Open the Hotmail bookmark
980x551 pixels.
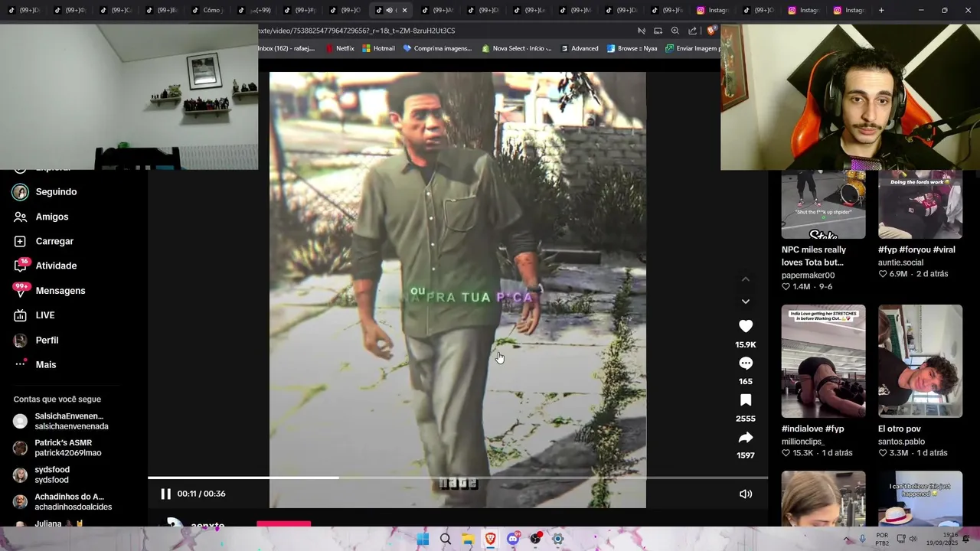(x=378, y=48)
